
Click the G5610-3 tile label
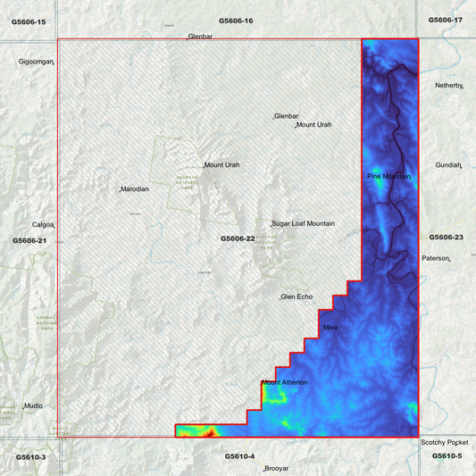point(30,457)
